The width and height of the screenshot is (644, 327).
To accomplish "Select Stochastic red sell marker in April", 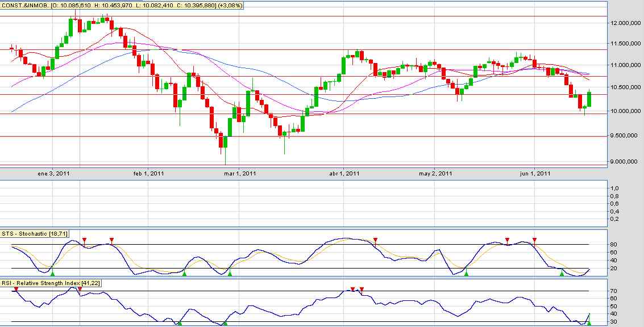I will coord(375,240).
